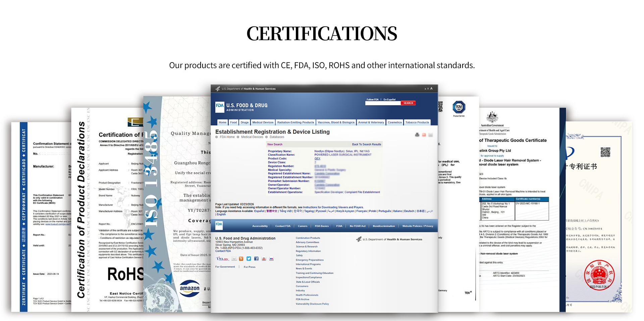The image size is (644, 321).
Task: Click the Amazon logo on the ISO certificate
Action: pyautogui.click(x=190, y=288)
